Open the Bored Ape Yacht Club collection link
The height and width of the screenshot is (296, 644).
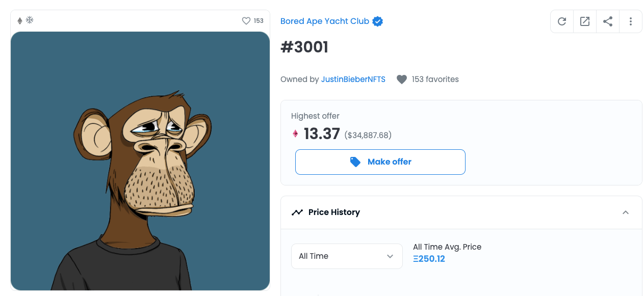(324, 21)
